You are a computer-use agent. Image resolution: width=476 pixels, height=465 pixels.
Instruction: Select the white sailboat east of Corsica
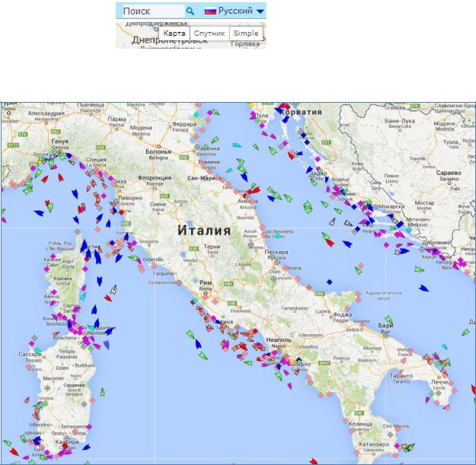point(113,289)
